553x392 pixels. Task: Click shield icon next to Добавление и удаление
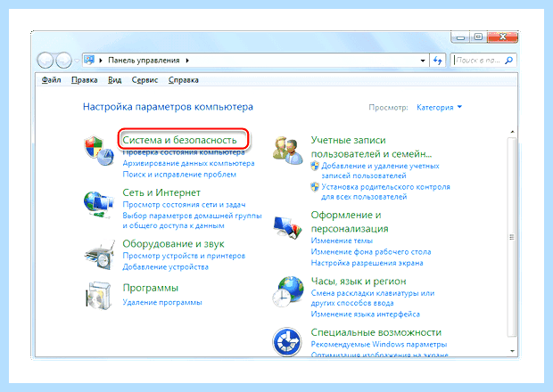(315, 166)
